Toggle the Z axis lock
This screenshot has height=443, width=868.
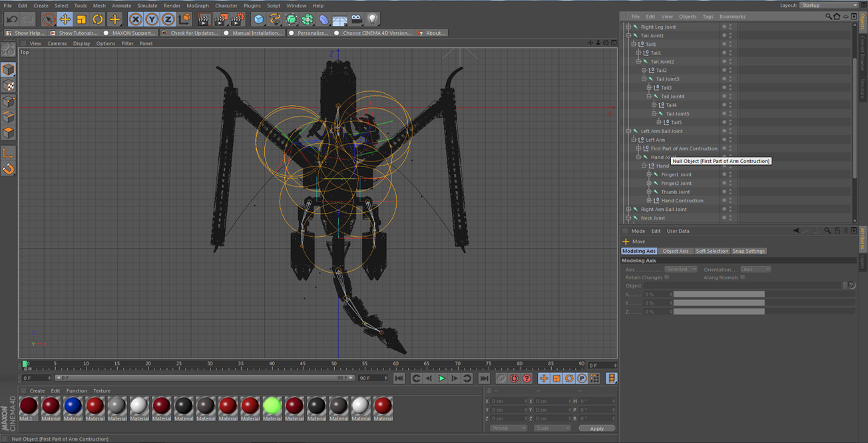(168, 19)
